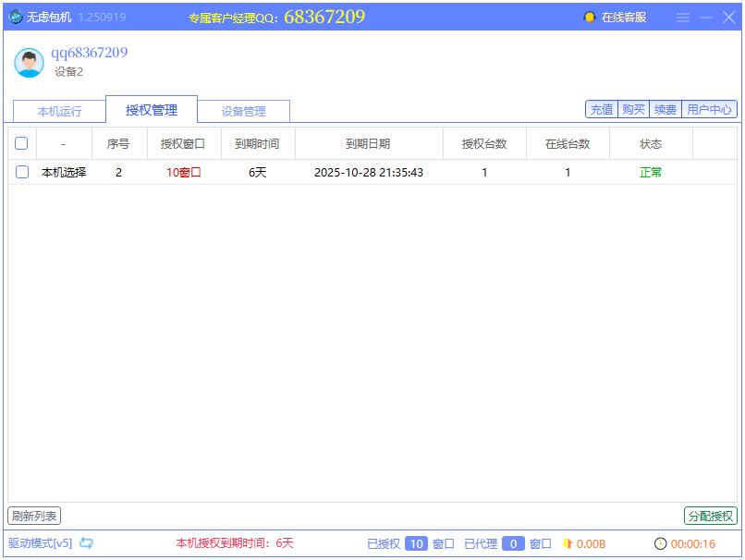Image resolution: width=745 pixels, height=560 pixels.
Task: Check the 本机选择 row checkbox
Action: tap(22, 172)
